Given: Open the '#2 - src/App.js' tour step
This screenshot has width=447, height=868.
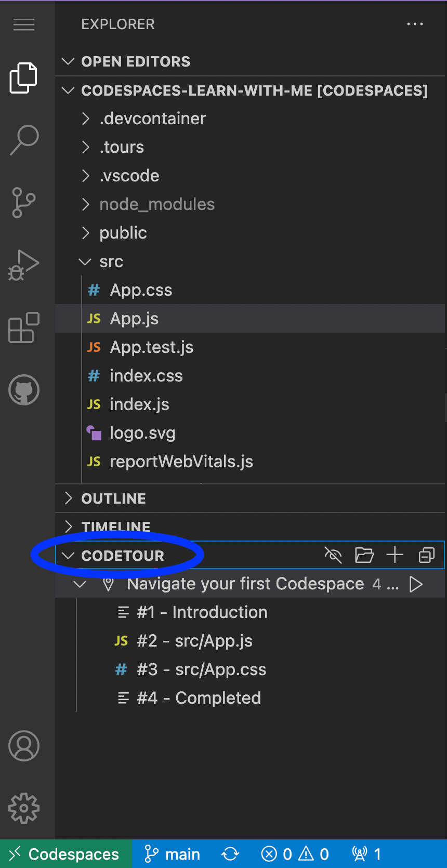Looking at the screenshot, I should (195, 641).
